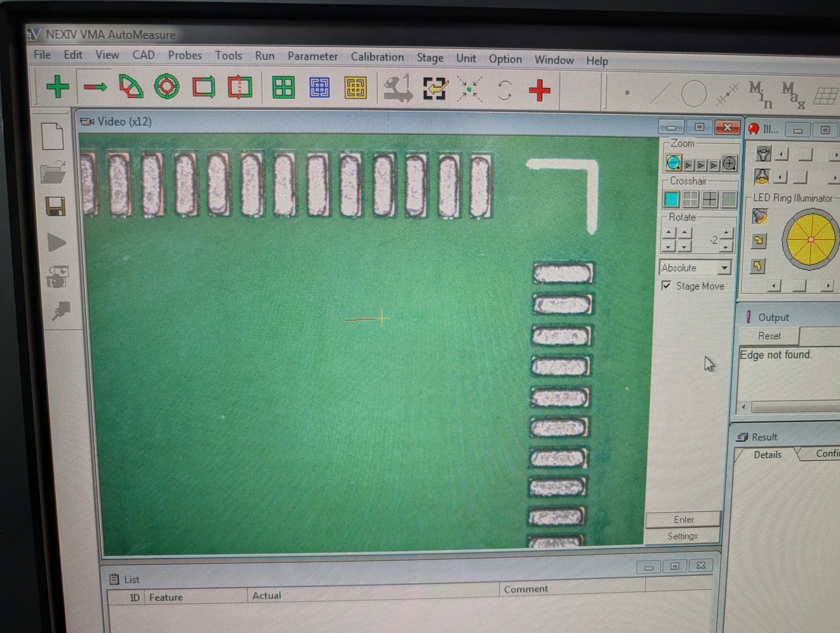Select the green-red concentric circle probe
This screenshot has height=633, width=840.
tap(167, 87)
